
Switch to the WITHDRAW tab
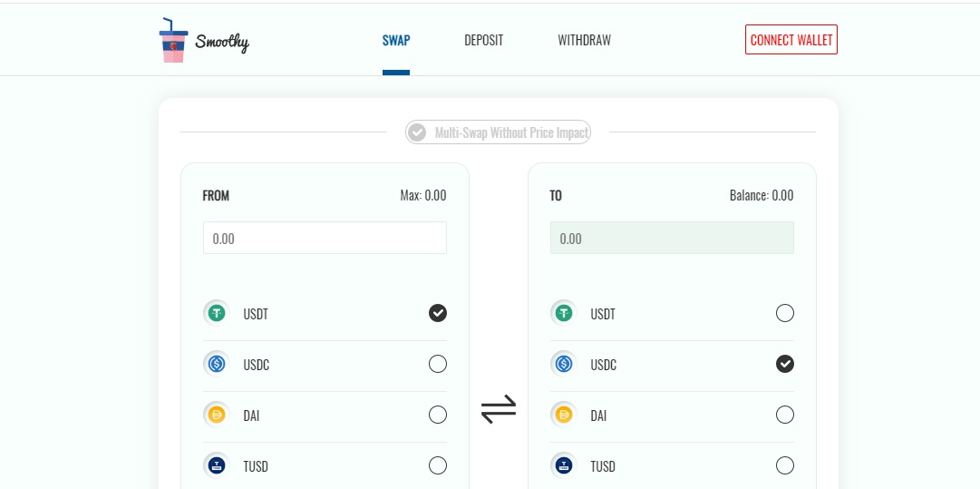point(585,41)
